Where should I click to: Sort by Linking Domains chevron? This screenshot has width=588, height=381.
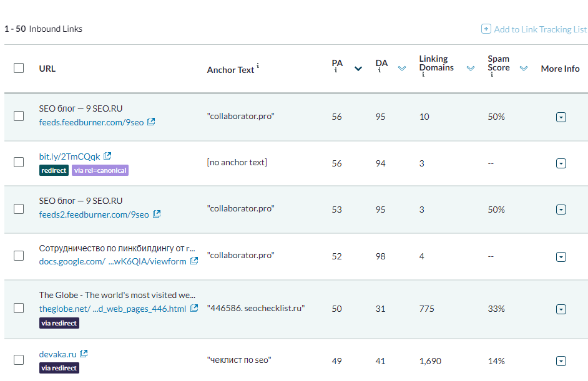tap(470, 69)
